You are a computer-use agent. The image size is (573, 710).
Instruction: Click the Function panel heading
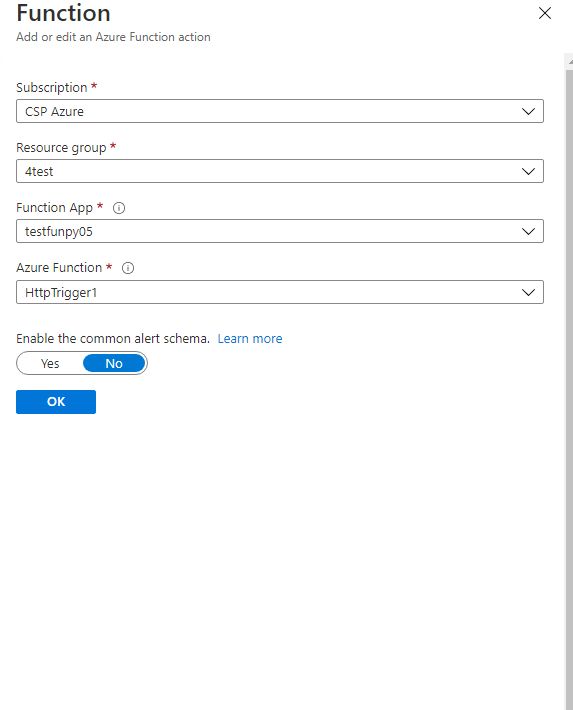click(63, 13)
